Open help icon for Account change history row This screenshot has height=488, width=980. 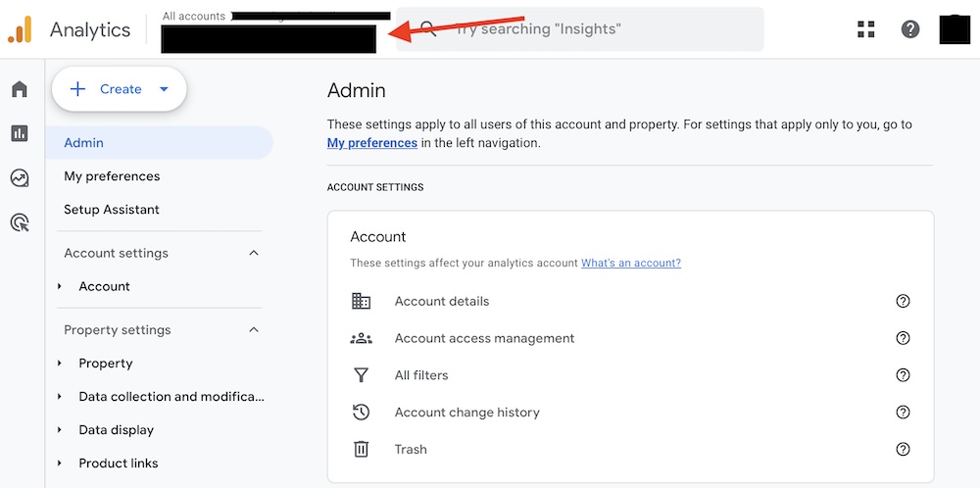[903, 412]
